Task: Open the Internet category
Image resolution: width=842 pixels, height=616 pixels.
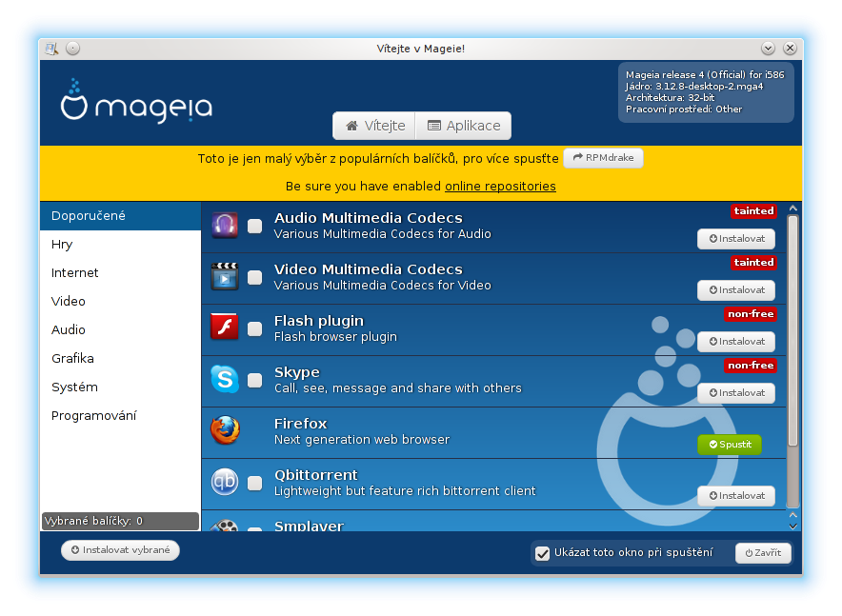Action: point(120,273)
